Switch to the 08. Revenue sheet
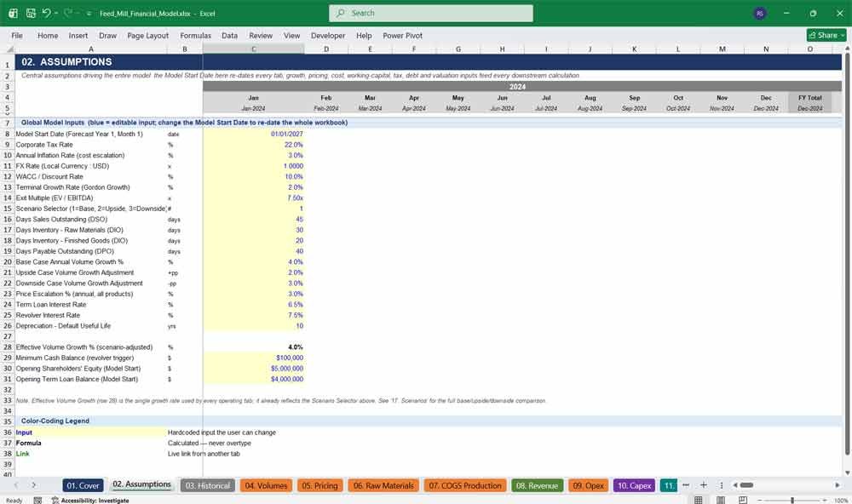Viewport: 852px width, 504px height. click(537, 485)
